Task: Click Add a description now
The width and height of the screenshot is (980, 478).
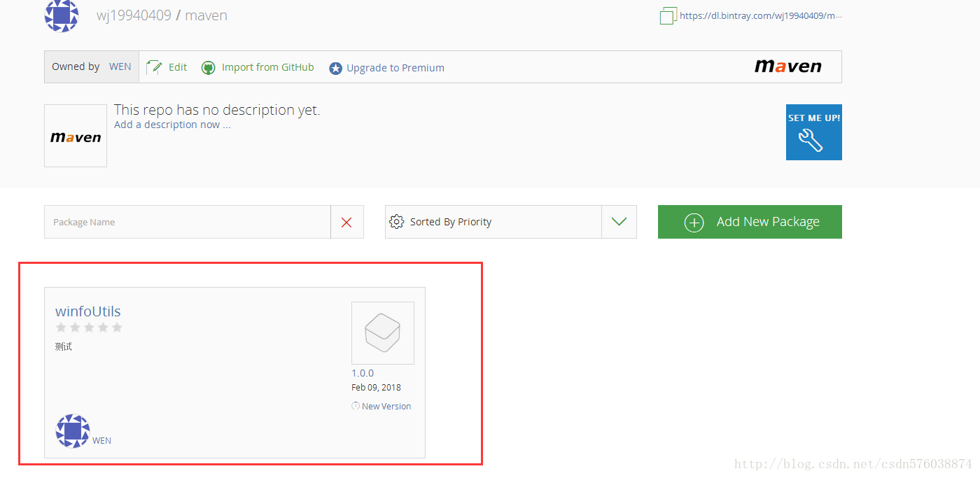Action: tap(172, 125)
